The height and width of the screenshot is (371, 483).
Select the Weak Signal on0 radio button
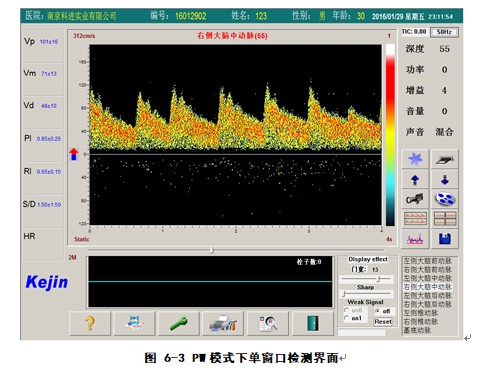pyautogui.click(x=346, y=310)
